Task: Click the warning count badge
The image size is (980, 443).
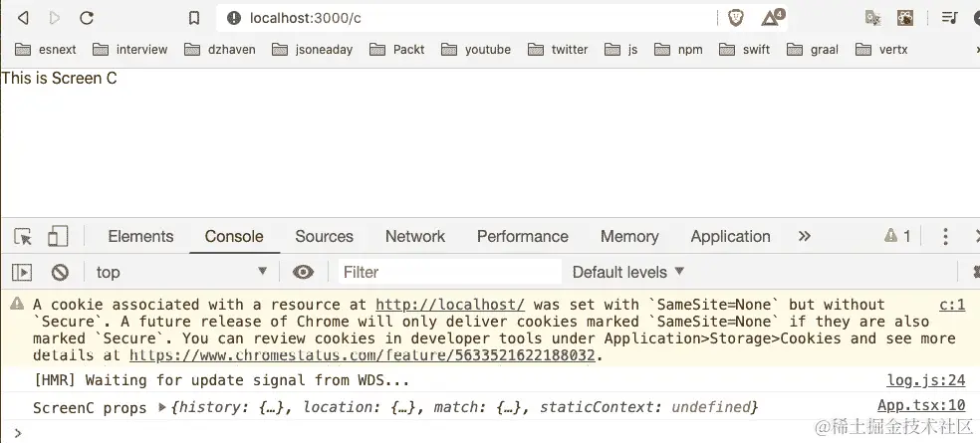Action: pyautogui.click(x=897, y=236)
